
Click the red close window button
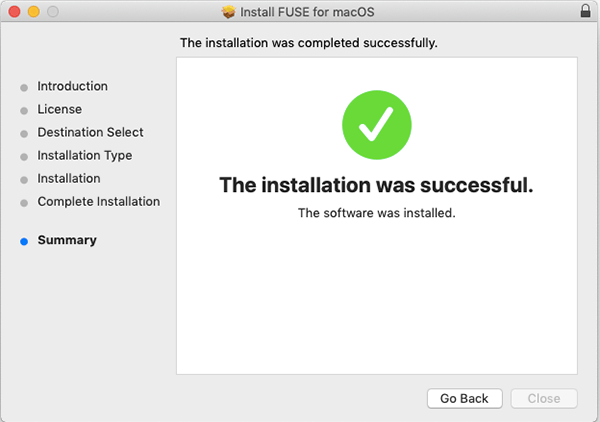coord(15,12)
